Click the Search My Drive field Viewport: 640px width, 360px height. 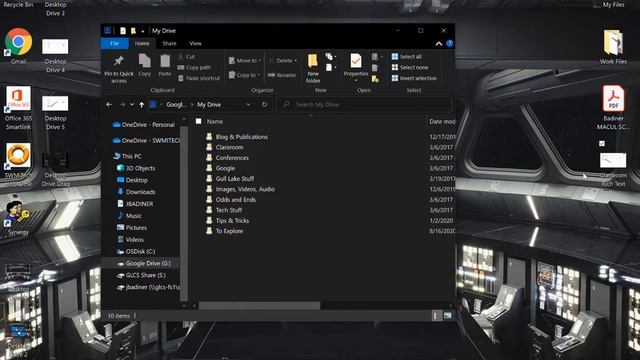tap(364, 104)
